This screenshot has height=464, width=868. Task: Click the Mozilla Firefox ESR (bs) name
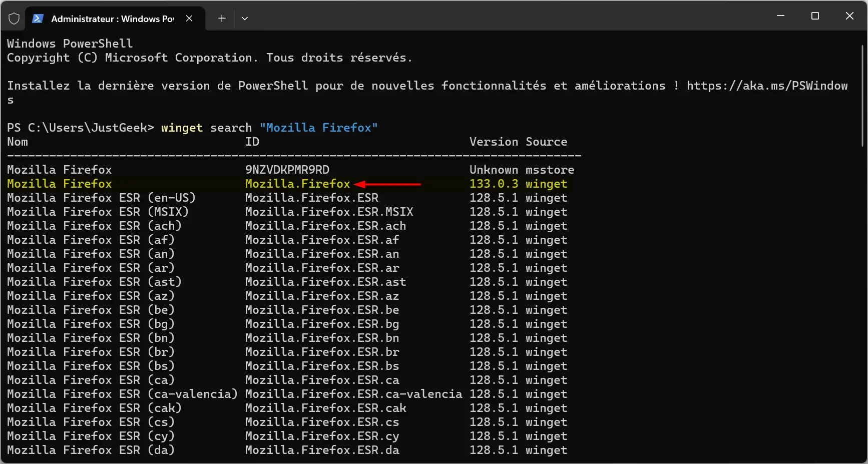tap(91, 366)
